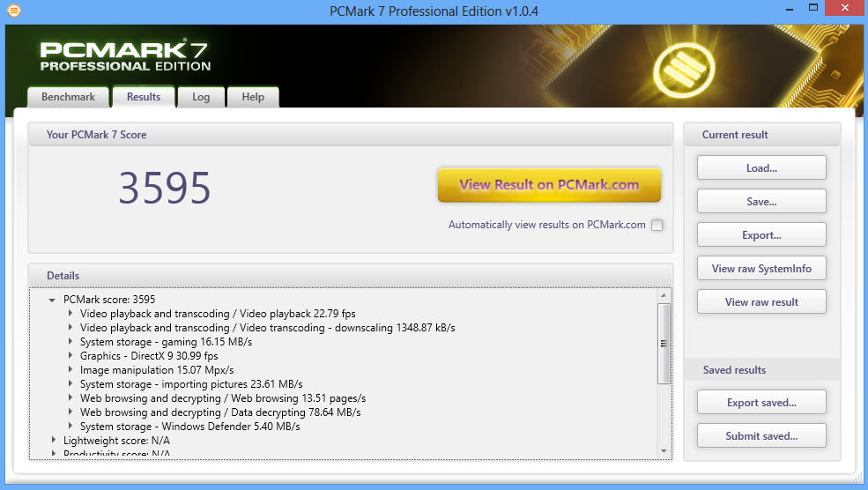Open the Help tab
This screenshot has width=868, height=490.
253,97
